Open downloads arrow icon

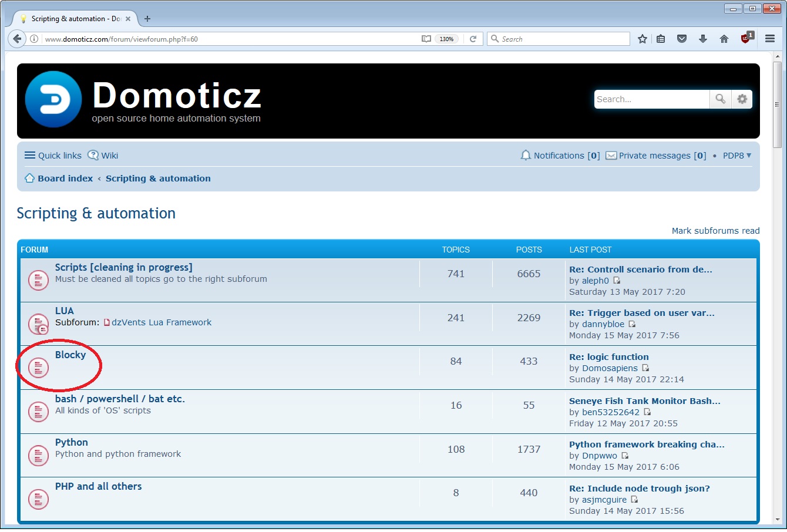(703, 39)
